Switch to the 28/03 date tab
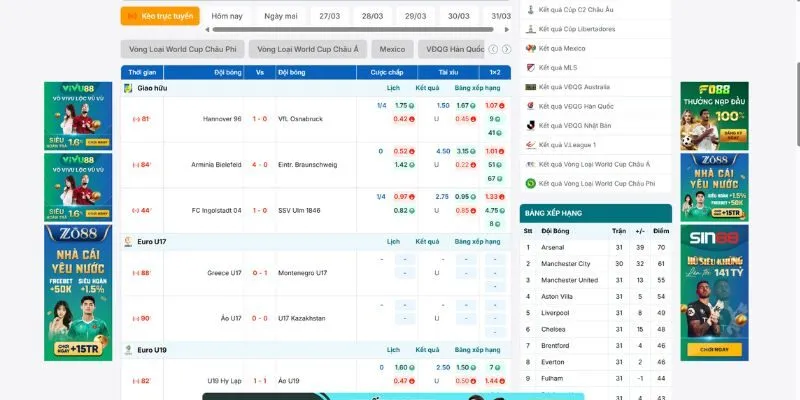This screenshot has width=800, height=400. (x=372, y=16)
